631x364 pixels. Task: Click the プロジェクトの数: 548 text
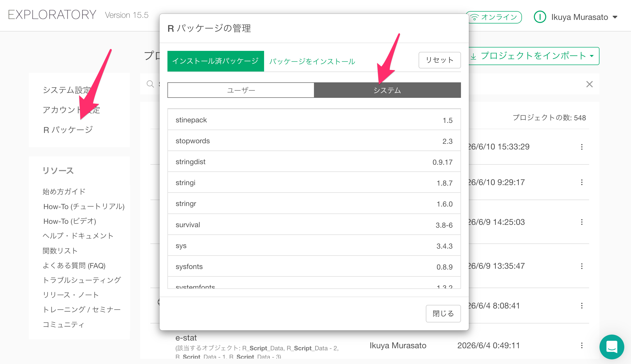[x=549, y=118]
